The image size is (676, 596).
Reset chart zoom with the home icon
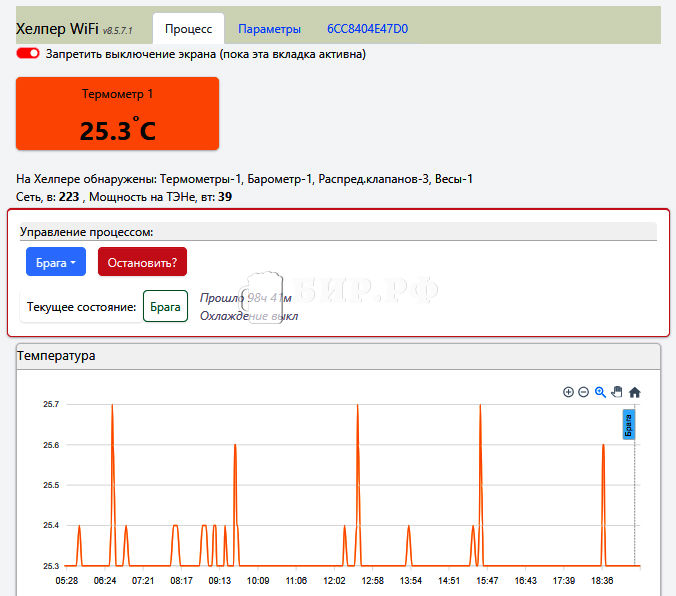click(634, 392)
